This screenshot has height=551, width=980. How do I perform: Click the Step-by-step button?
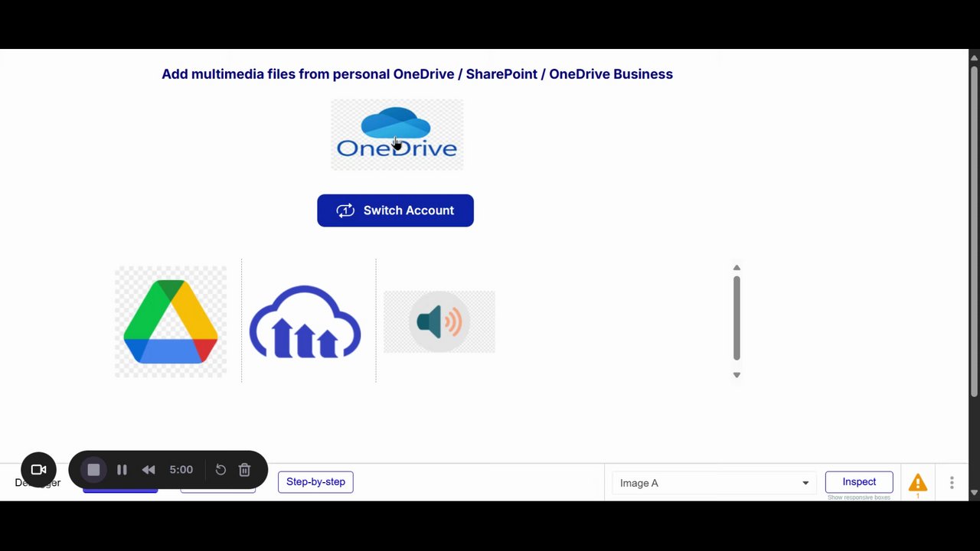(315, 482)
